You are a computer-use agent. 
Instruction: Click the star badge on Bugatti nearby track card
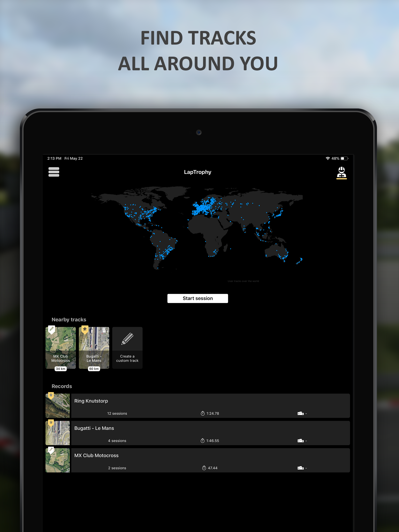tap(85, 329)
